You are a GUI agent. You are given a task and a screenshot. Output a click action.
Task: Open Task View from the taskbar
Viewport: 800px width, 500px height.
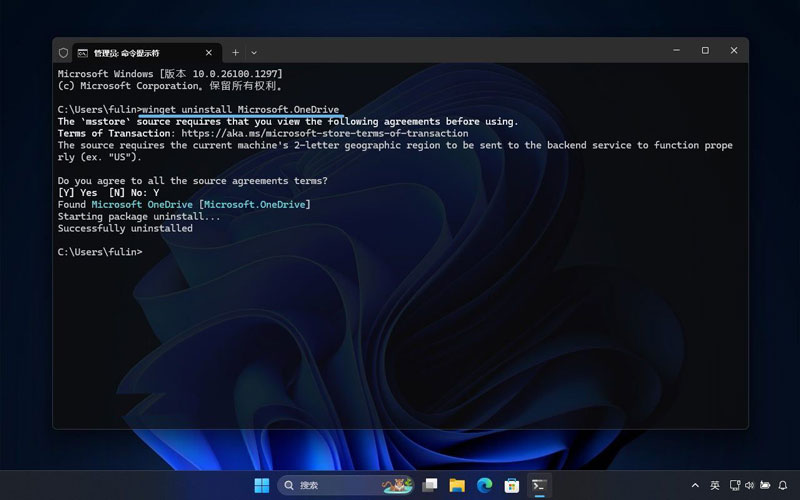coord(430,485)
